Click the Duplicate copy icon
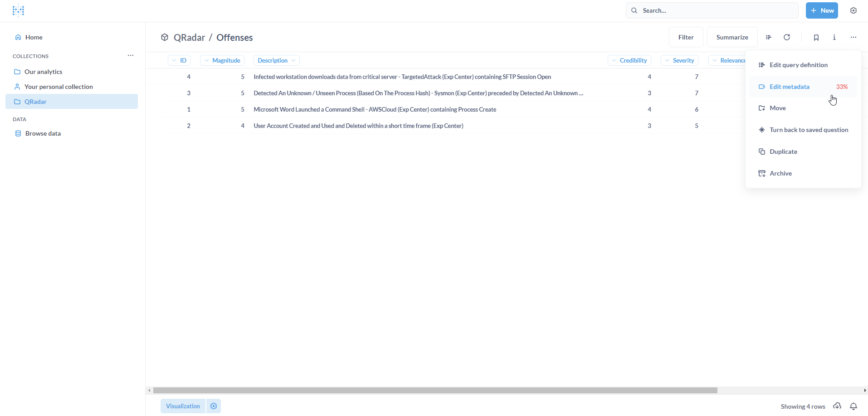Image resolution: width=868 pixels, height=416 pixels. [762, 152]
